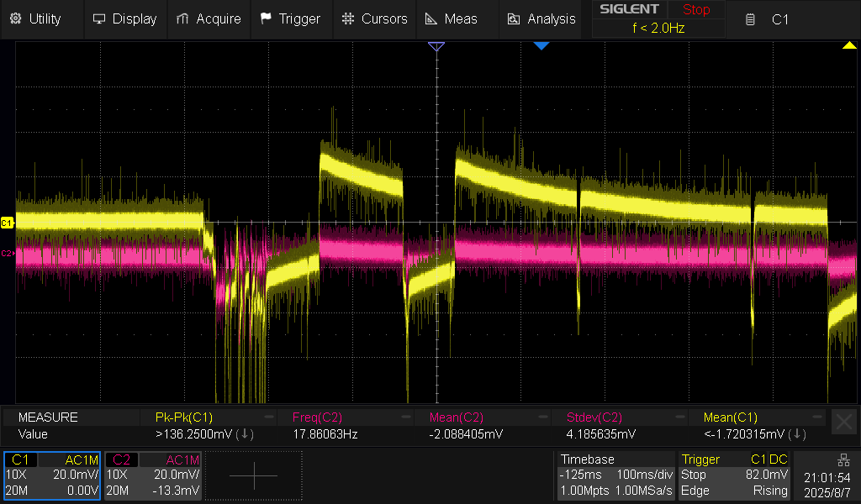
Task: Open the Analysis menu
Action: pos(541,18)
